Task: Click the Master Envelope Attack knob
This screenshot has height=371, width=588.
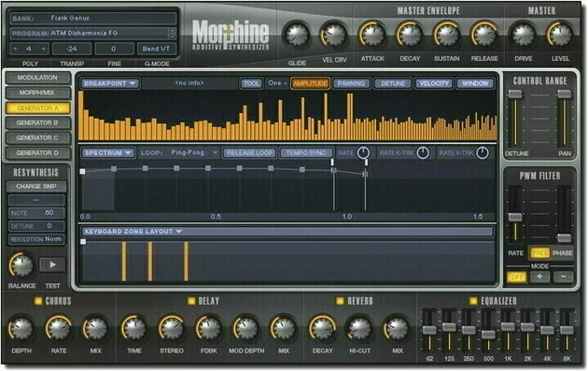Action: coord(372,35)
